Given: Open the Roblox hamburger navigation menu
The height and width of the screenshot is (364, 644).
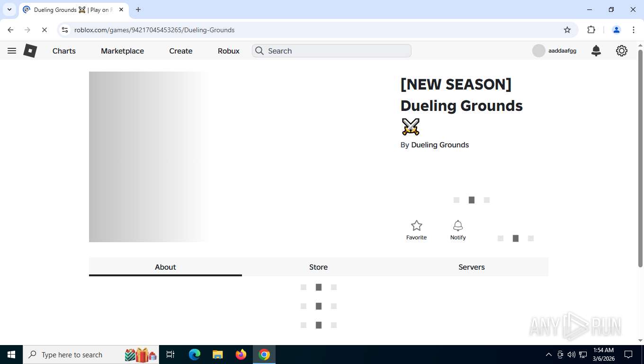Looking at the screenshot, I should click(x=12, y=51).
